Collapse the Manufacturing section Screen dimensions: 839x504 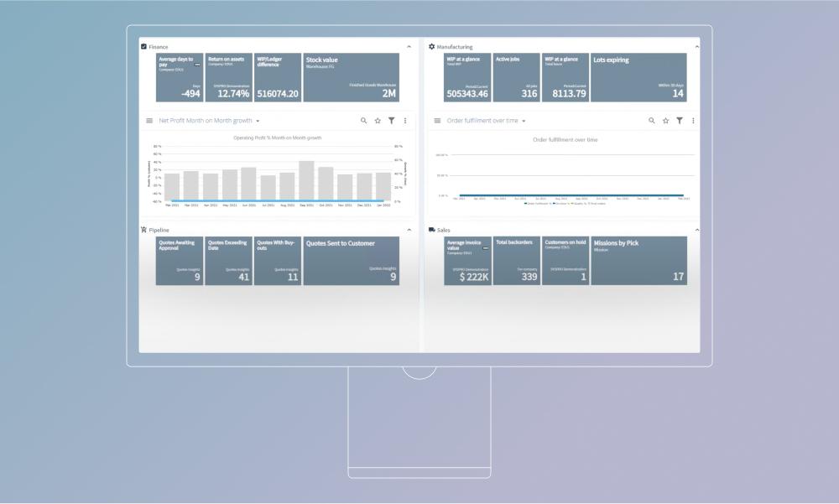[x=696, y=46]
